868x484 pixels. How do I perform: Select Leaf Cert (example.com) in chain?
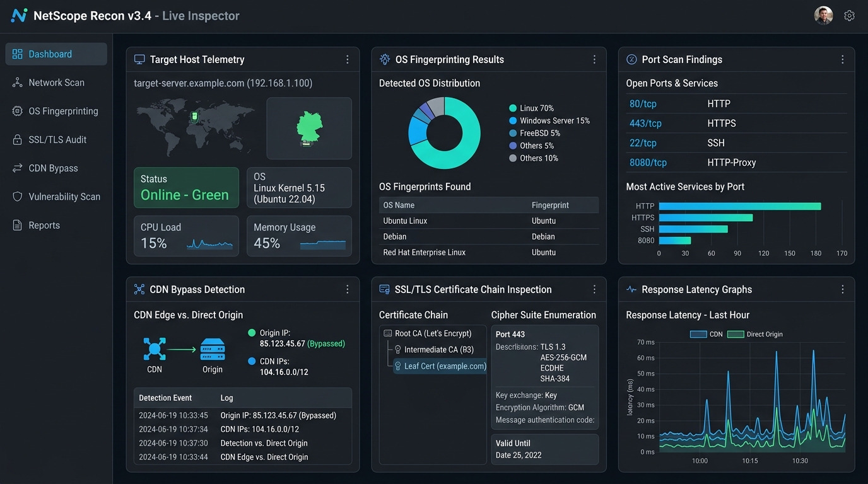coord(440,366)
